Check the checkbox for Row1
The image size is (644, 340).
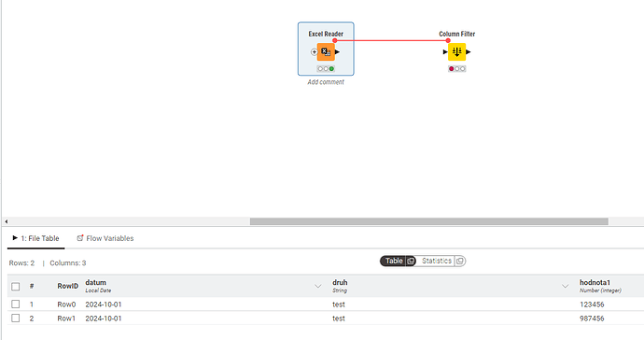tap(16, 318)
